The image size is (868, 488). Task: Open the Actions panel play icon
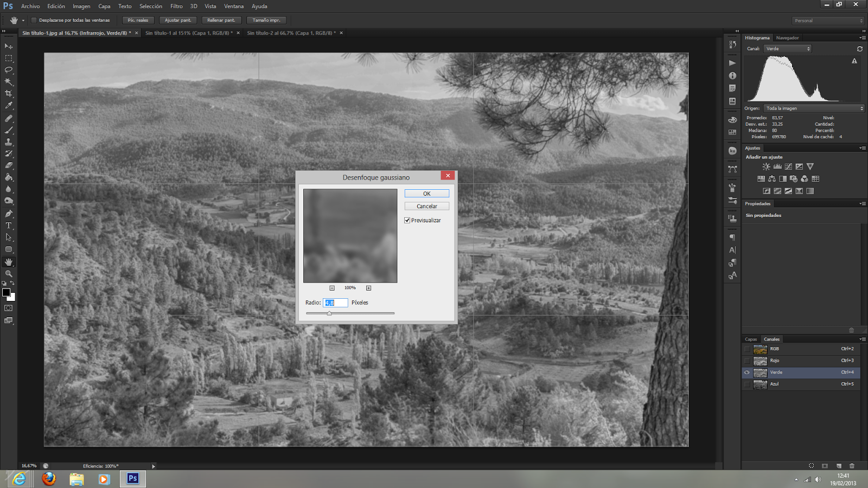732,63
